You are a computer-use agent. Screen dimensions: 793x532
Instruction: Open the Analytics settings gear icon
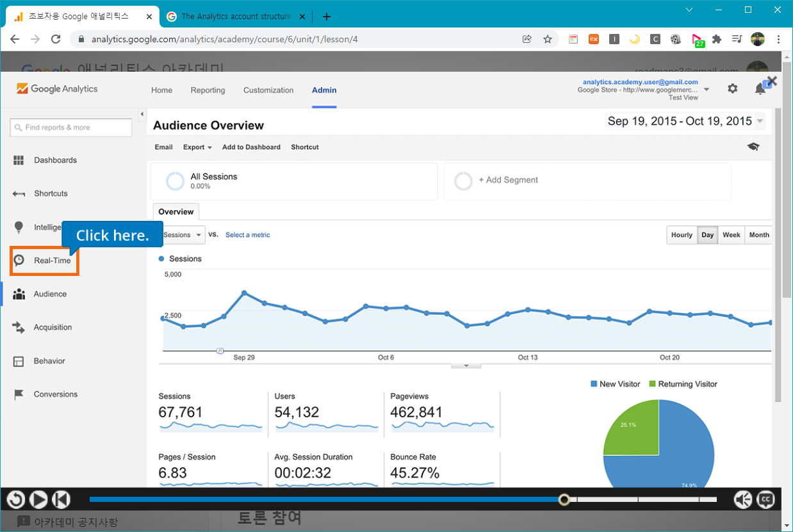click(733, 89)
